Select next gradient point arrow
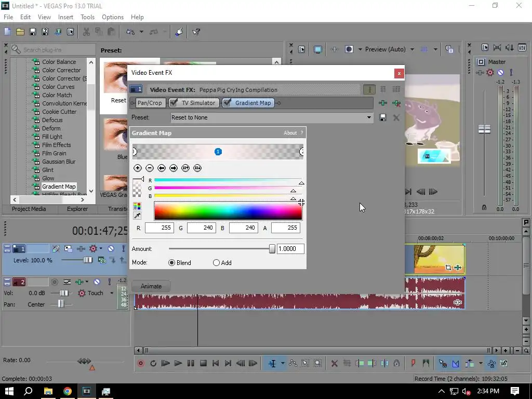This screenshot has width=532, height=399. (x=174, y=168)
